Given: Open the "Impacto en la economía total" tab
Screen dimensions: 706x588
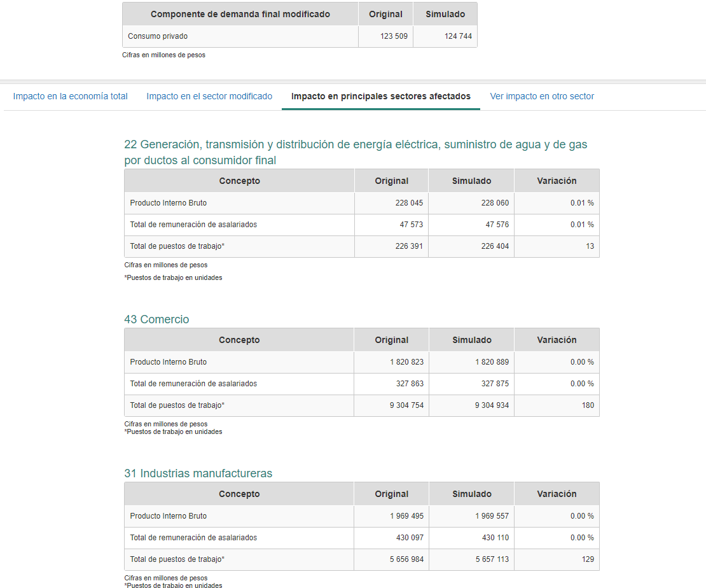Looking at the screenshot, I should (x=70, y=96).
